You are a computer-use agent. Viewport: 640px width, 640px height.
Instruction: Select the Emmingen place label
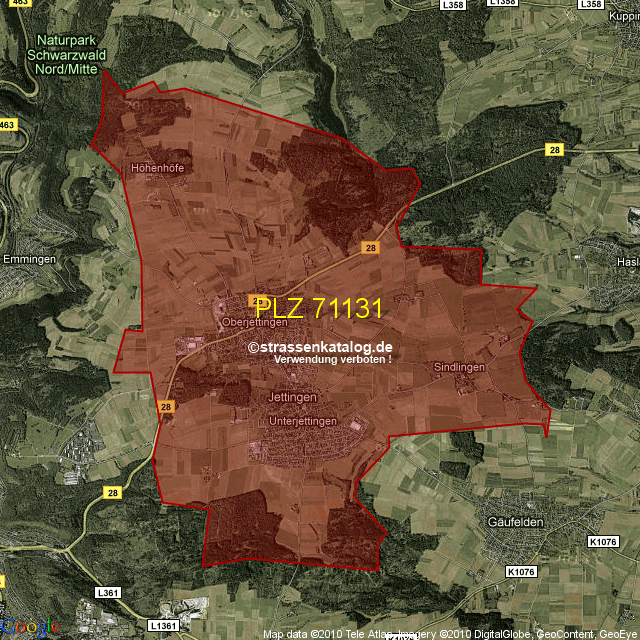pyautogui.click(x=29, y=259)
